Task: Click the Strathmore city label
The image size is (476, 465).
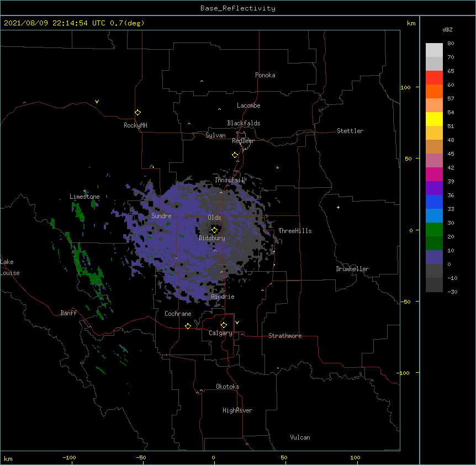Action: (x=285, y=336)
